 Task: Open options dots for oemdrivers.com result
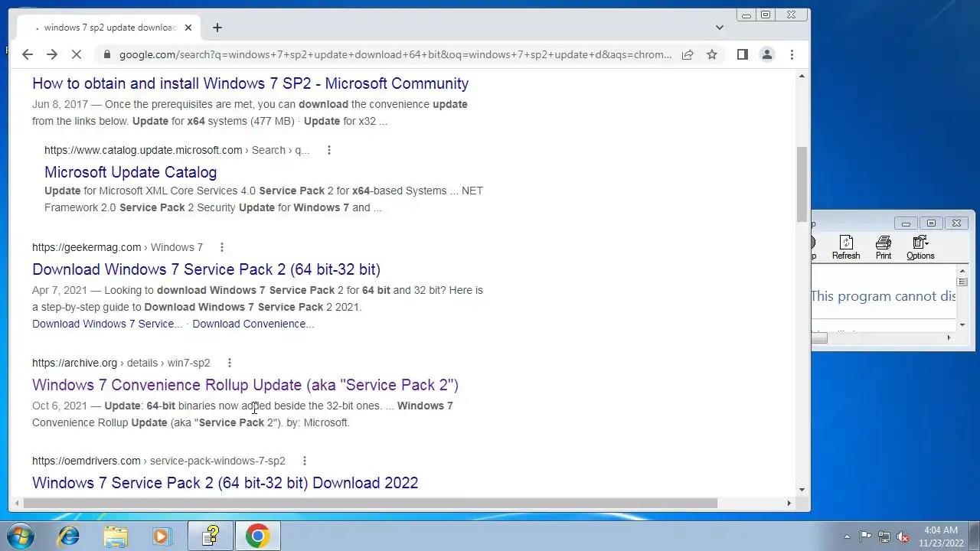(x=305, y=461)
